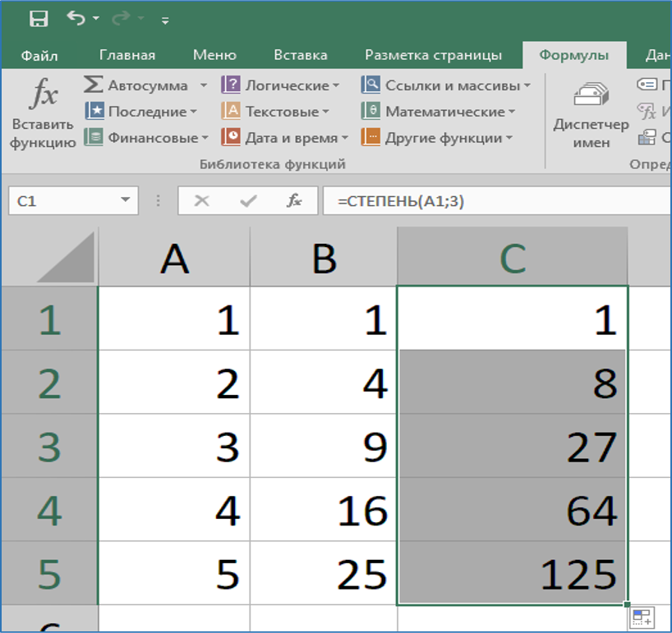The height and width of the screenshot is (633, 672).
Task: Select cell C4 containing 64
Action: coord(513,509)
